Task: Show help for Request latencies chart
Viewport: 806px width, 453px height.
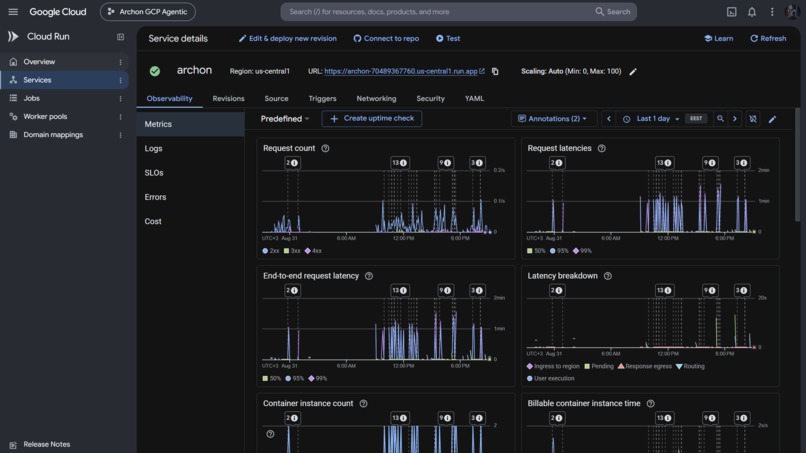Action: pos(601,148)
